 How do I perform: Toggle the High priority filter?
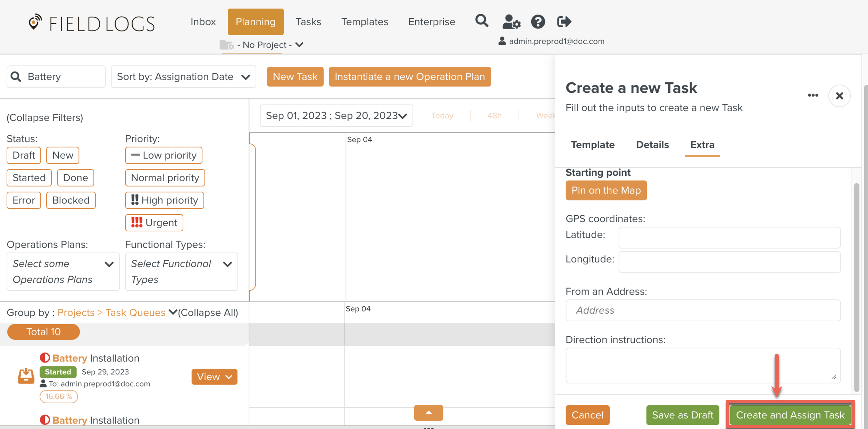coord(165,200)
